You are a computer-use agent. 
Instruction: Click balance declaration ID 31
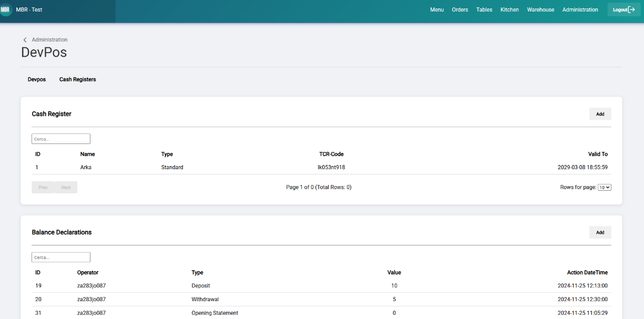(38, 313)
